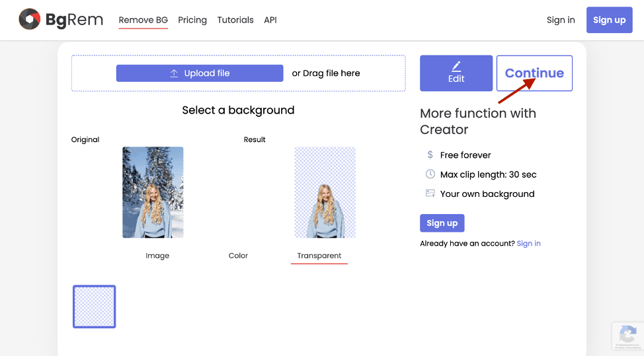Image resolution: width=644 pixels, height=356 pixels.
Task: Click the 'Your own background' text
Action: pyautogui.click(x=487, y=194)
